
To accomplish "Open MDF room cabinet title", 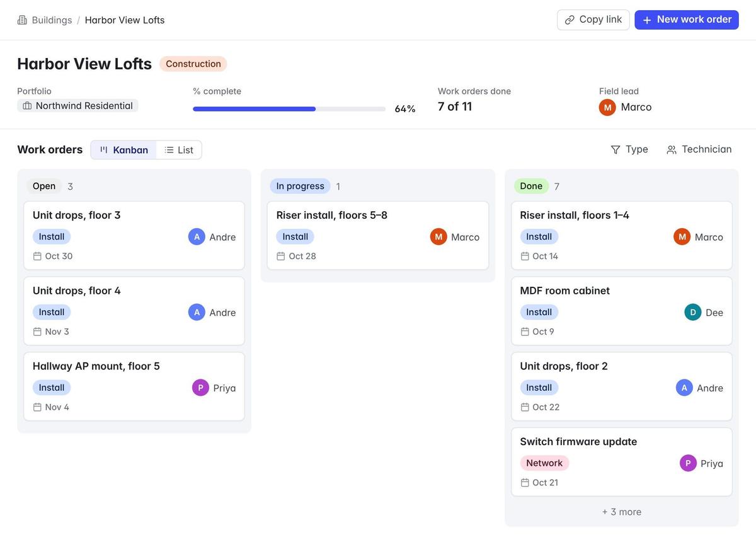I will pos(565,291).
